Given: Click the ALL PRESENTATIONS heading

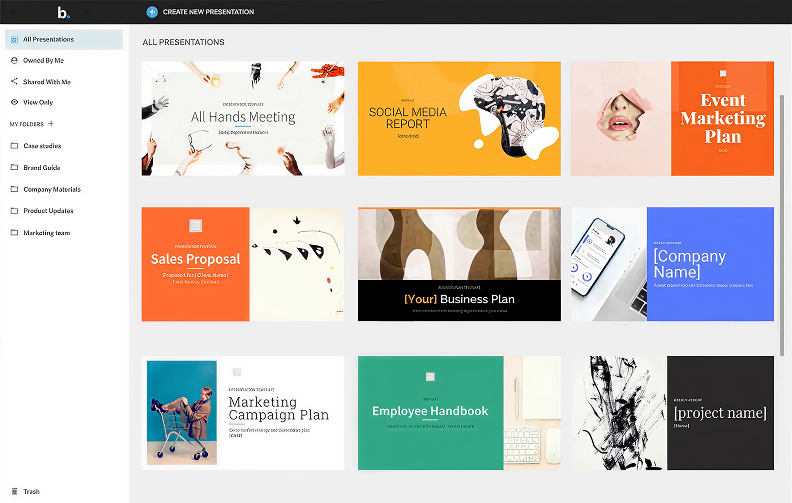Looking at the screenshot, I should pos(183,42).
